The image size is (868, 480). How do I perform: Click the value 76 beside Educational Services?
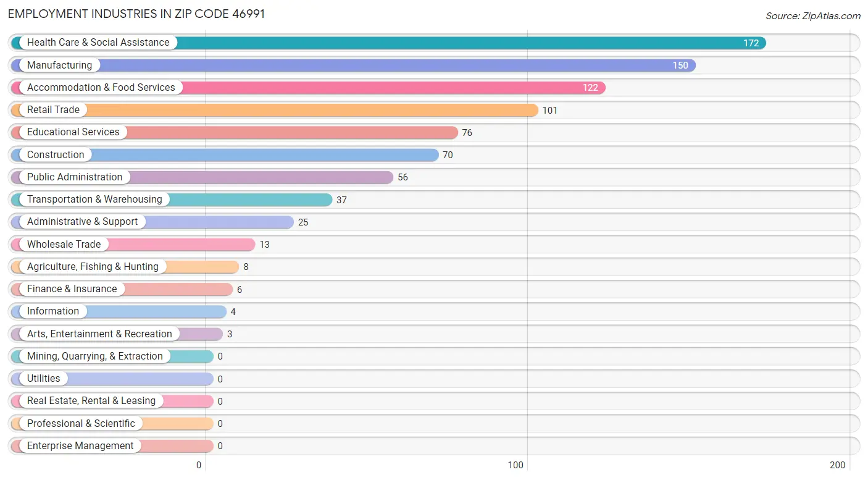[467, 132]
